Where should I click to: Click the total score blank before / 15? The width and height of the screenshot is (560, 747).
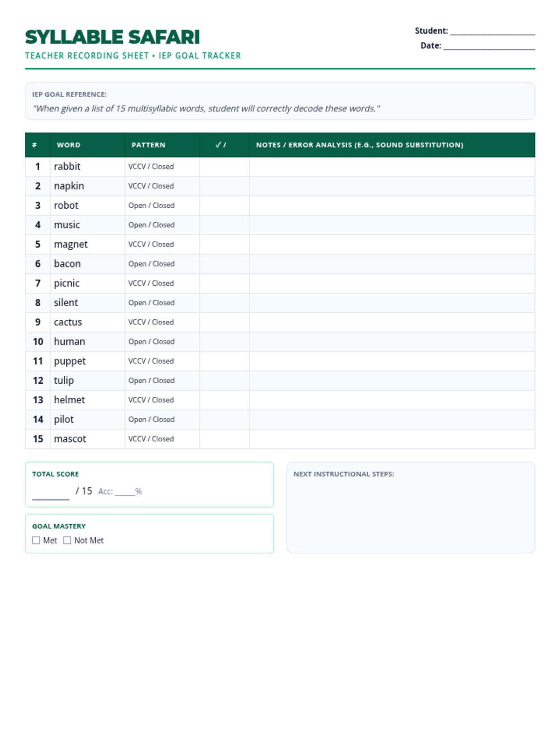[x=50, y=493]
